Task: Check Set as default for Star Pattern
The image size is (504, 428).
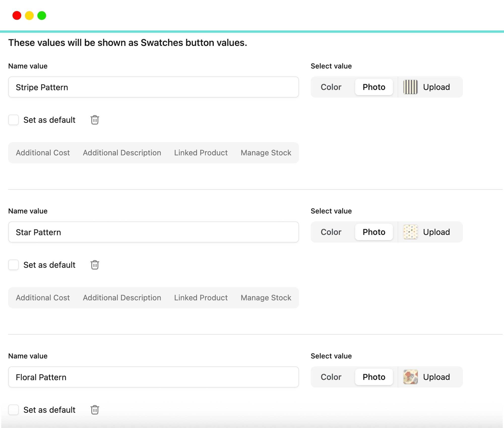Action: (x=14, y=265)
